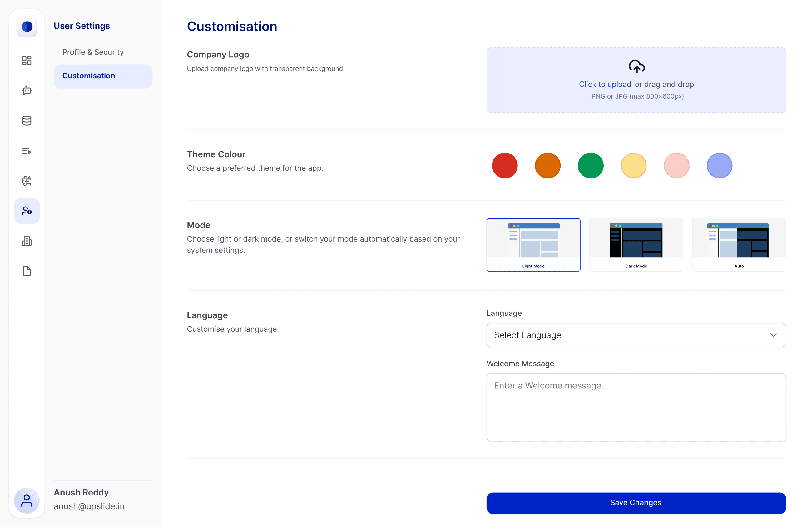Click the document file icon in sidebar
Viewport: 812px width, 527px height.
click(27, 271)
